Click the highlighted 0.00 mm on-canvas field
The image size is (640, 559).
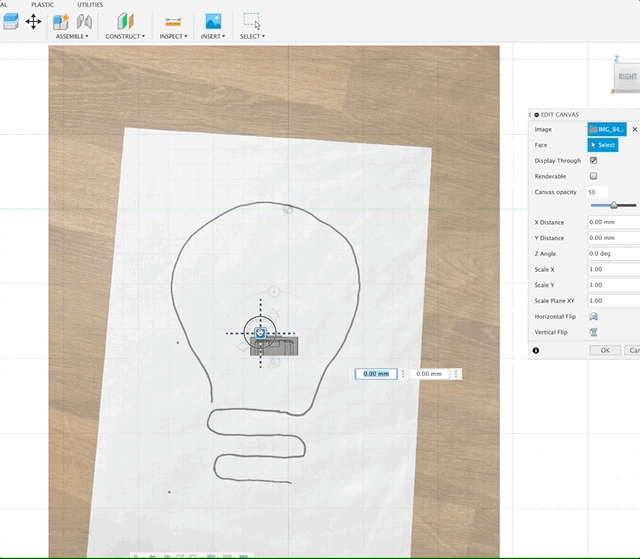(376, 374)
